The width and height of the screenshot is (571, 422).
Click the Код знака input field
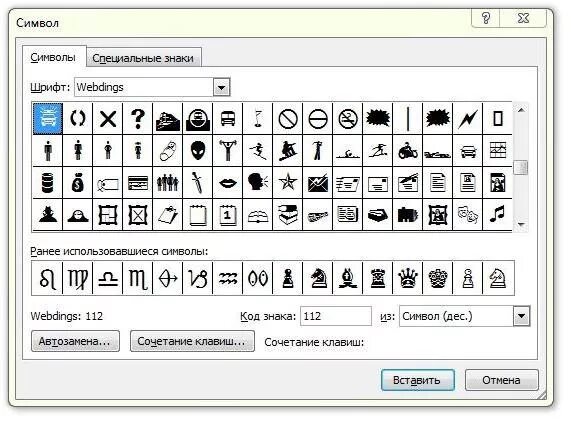point(335,316)
